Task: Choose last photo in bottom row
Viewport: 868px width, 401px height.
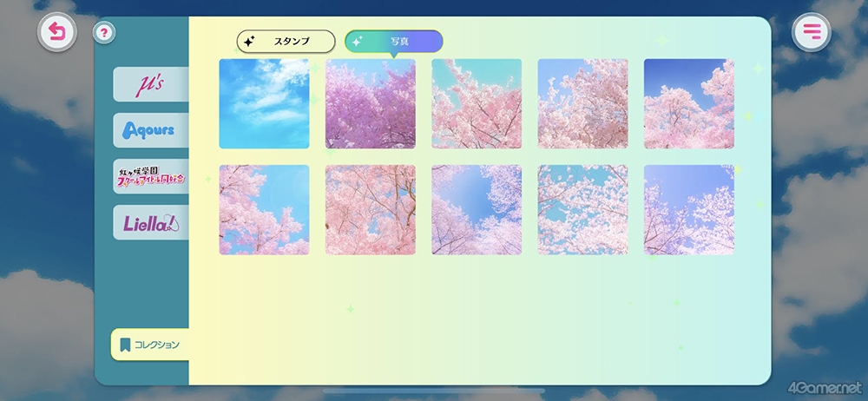Action: click(689, 210)
